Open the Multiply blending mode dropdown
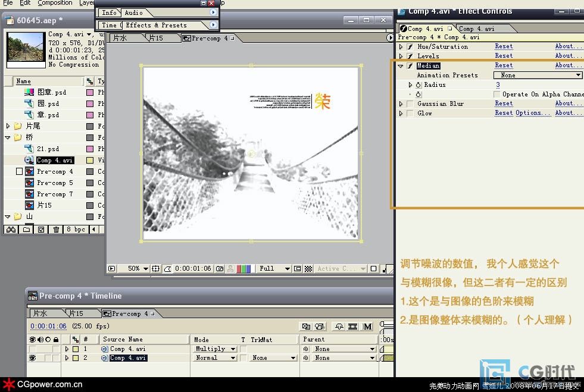This screenshot has height=392, width=584. pos(216,349)
